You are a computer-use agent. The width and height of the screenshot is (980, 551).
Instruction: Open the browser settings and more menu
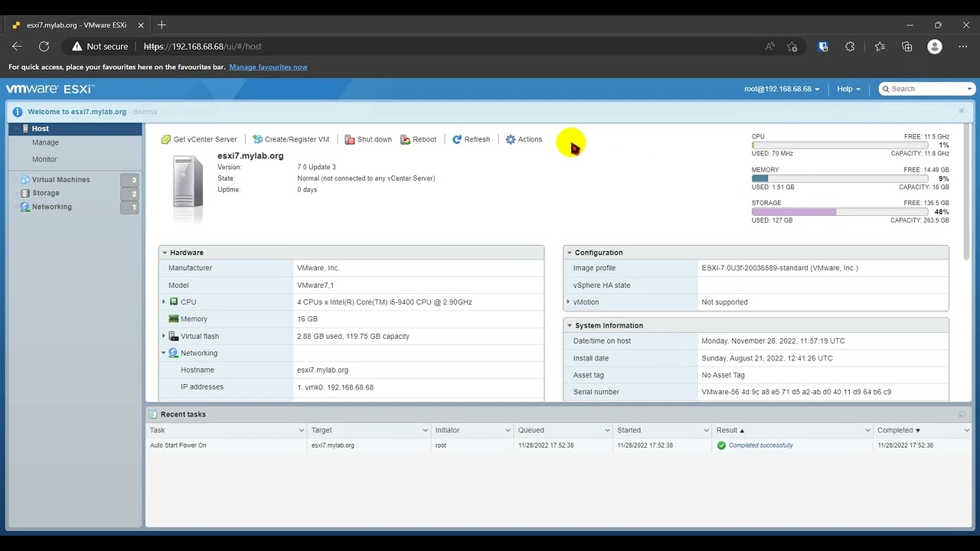point(962,47)
